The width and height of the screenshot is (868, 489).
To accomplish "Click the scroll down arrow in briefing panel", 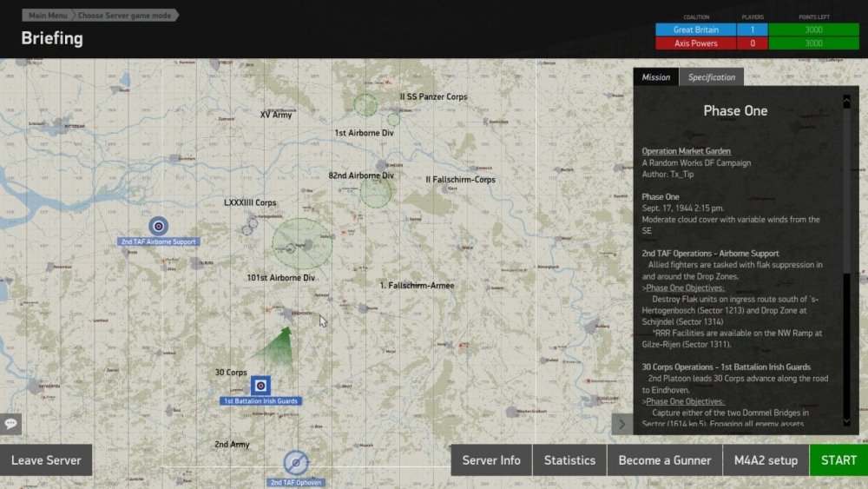I will click(847, 420).
